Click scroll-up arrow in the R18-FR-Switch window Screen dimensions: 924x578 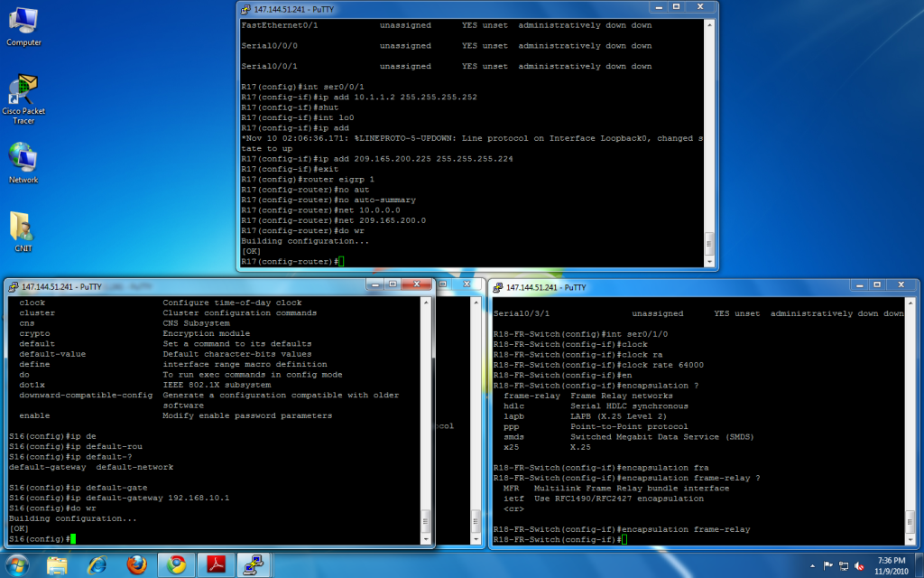910,303
